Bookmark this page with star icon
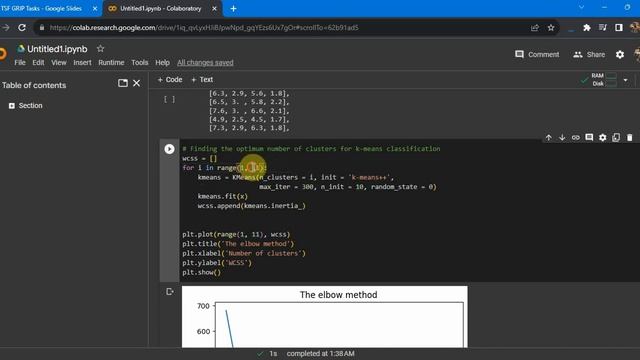 click(551, 28)
